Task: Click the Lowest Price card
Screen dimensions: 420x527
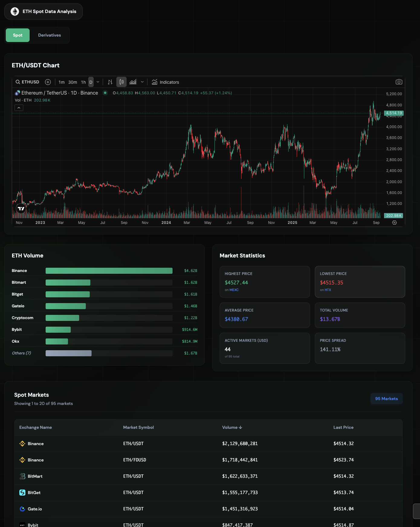Action: click(x=360, y=282)
